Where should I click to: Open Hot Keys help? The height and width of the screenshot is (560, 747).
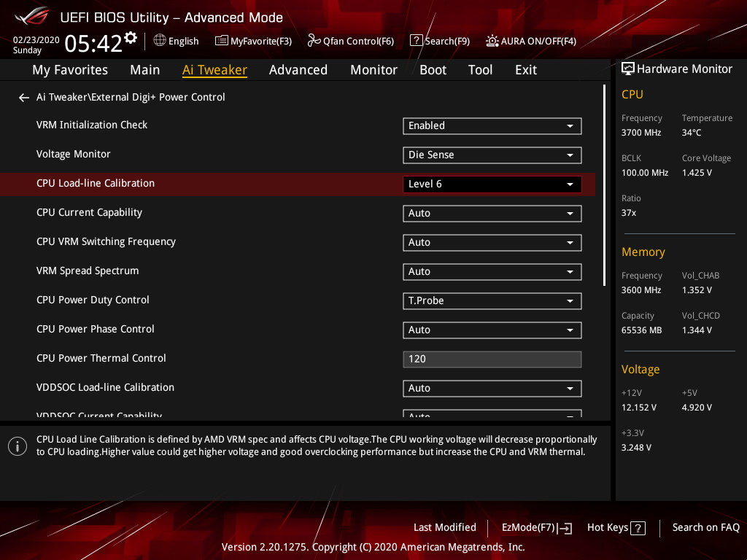[616, 528]
